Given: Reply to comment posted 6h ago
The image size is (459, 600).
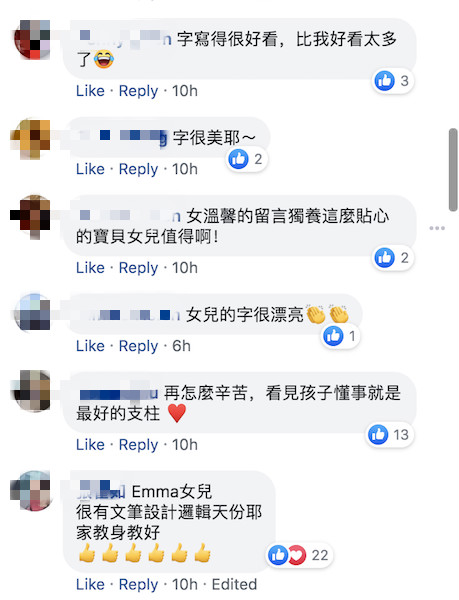Looking at the screenshot, I should 138,346.
